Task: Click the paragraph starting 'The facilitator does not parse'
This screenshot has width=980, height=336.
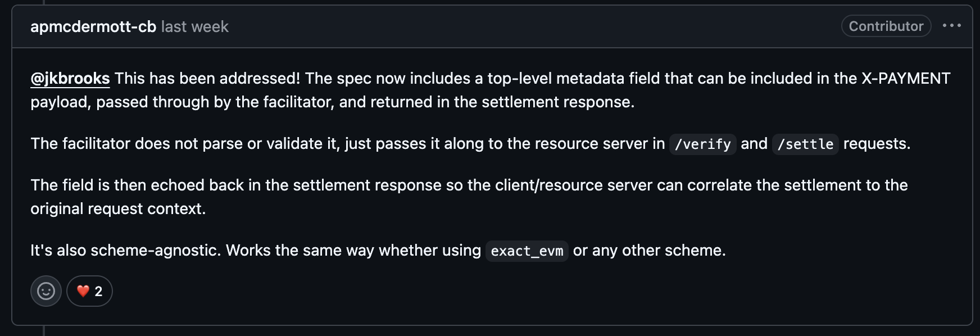Action: coord(337,144)
